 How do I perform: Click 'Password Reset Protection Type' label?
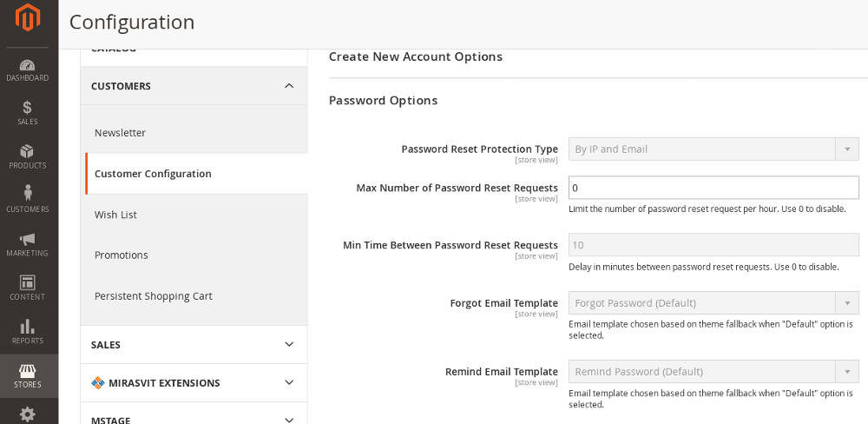pyautogui.click(x=479, y=149)
